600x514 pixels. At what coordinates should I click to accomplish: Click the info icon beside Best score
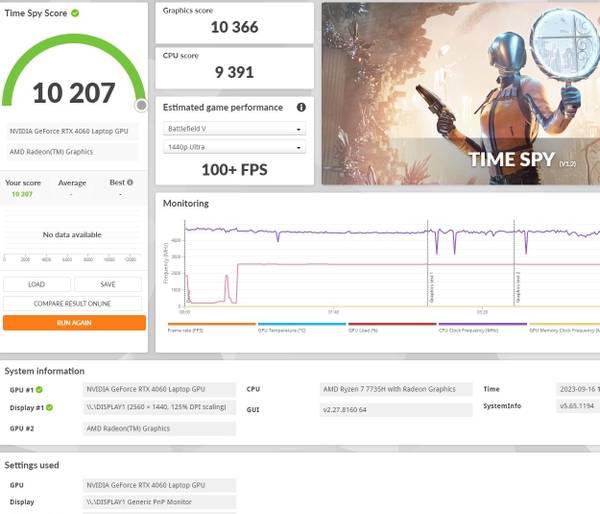coord(130,182)
